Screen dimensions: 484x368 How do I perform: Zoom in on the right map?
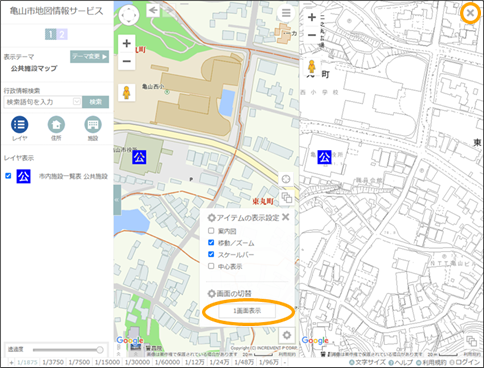[312, 17]
